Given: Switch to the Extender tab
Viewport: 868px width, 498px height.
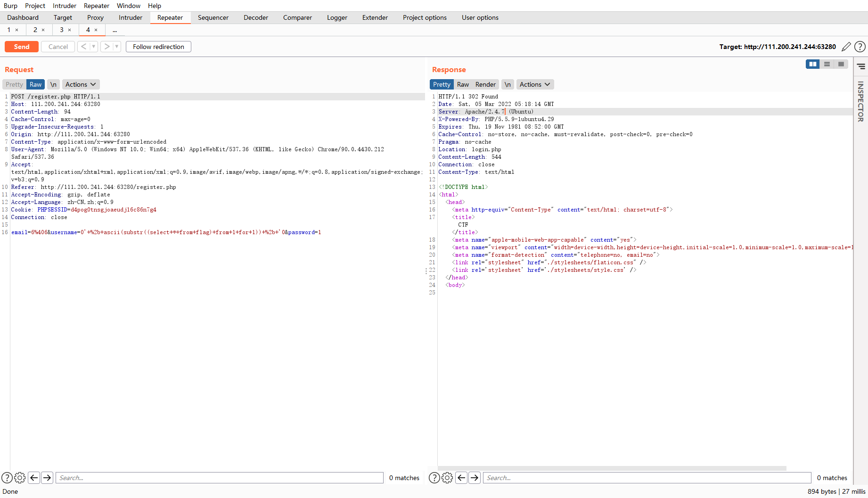Looking at the screenshot, I should [375, 17].
